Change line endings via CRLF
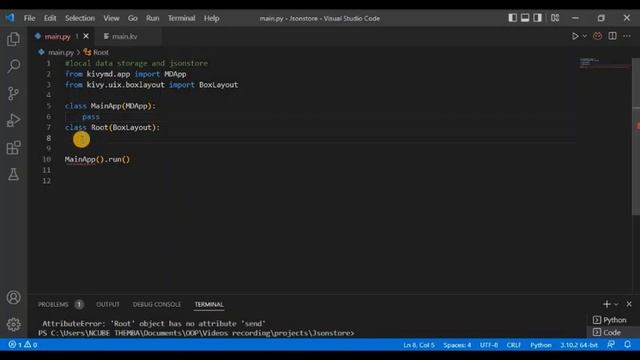640x360 pixels. [x=514, y=345]
